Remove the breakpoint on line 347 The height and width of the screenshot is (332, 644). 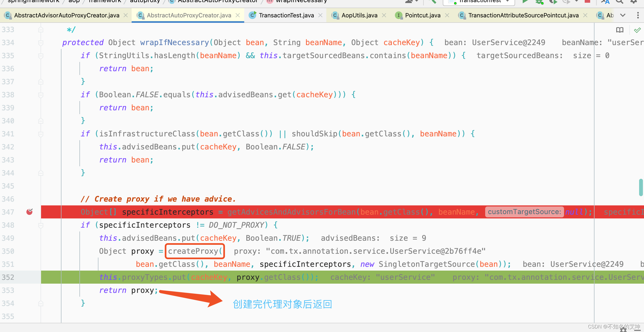point(29,212)
